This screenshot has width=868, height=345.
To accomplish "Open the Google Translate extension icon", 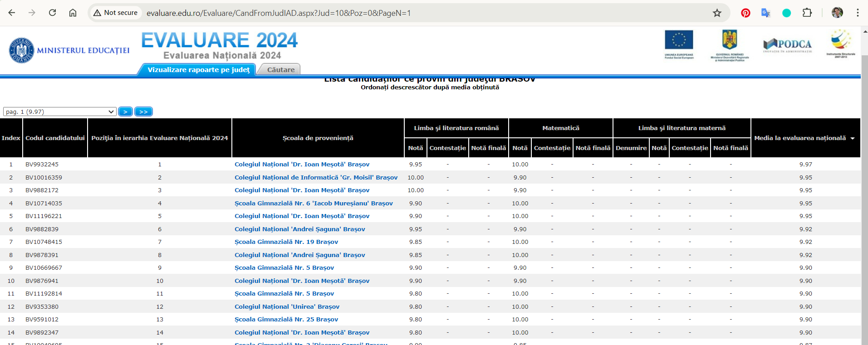I will point(766,13).
